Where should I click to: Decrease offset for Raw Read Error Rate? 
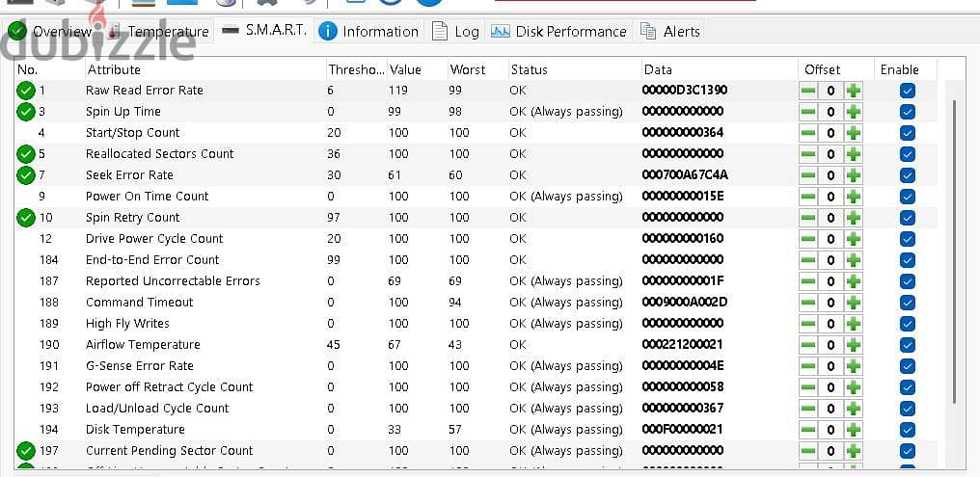pos(808,91)
